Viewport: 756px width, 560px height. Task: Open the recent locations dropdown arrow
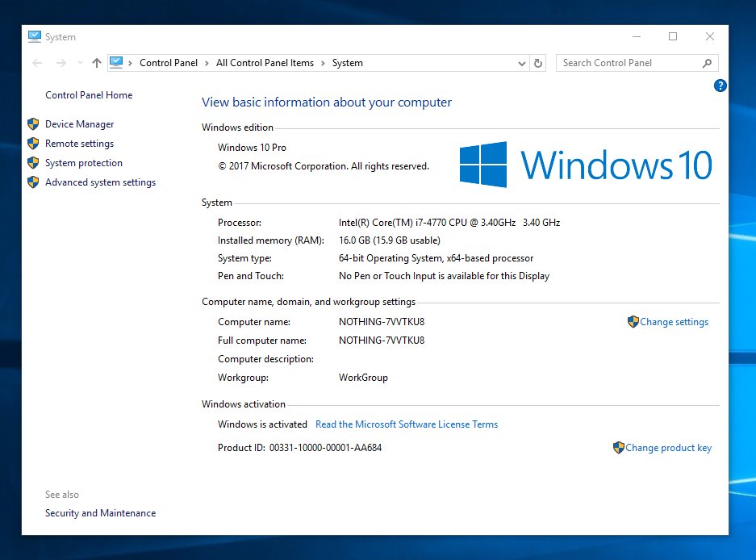[79, 63]
